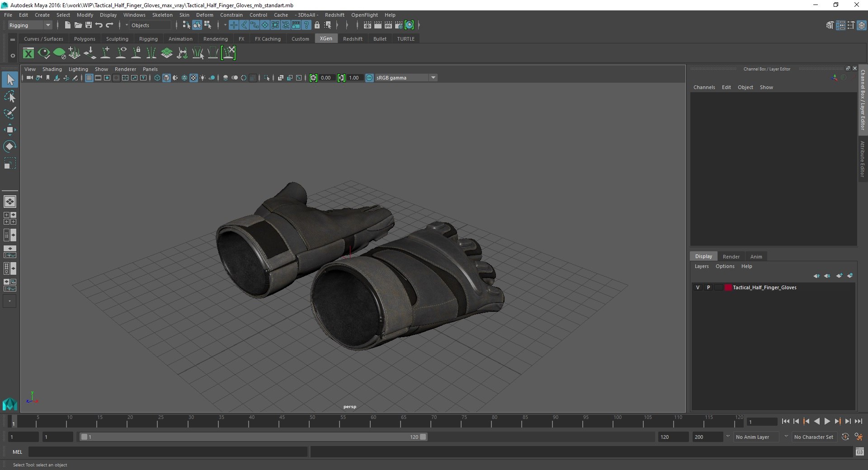Image resolution: width=868 pixels, height=470 pixels.
Task: Click the animation preferences icon
Action: (859, 437)
